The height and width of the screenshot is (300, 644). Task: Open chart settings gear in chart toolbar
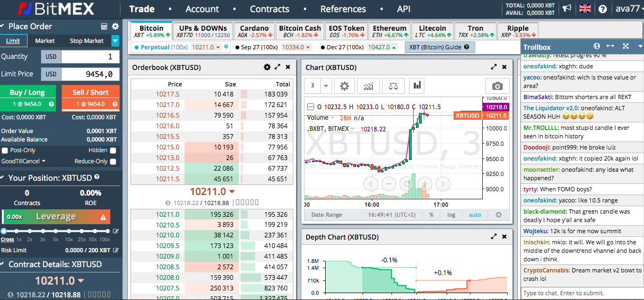click(x=345, y=85)
